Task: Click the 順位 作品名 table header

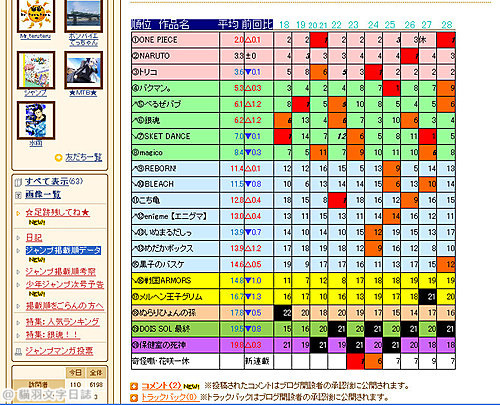Action: point(161,24)
